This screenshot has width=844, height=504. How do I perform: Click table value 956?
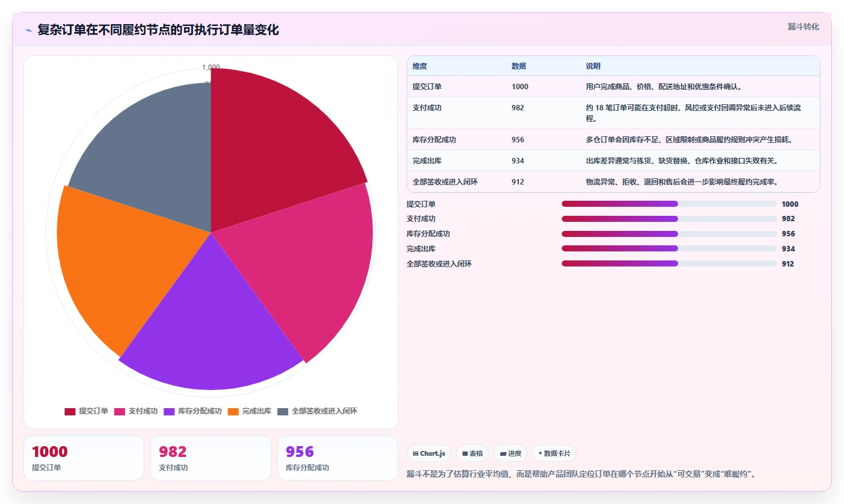518,140
